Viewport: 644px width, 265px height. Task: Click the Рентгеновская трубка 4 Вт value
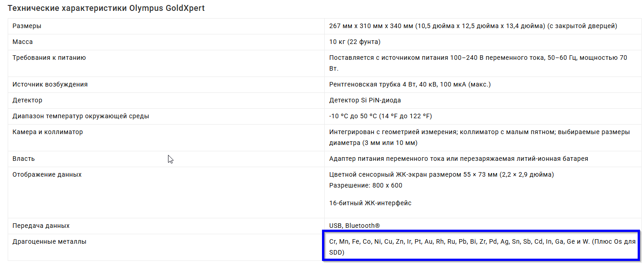(410, 85)
